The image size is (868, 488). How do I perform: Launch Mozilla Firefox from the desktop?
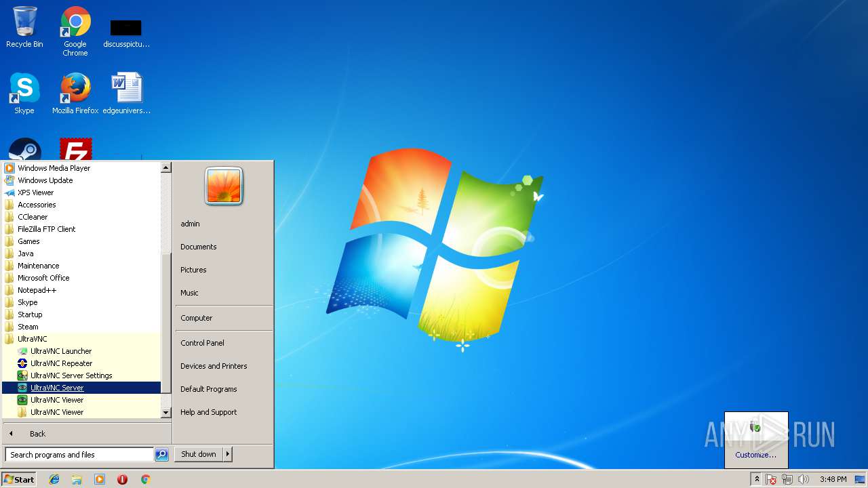[75, 94]
